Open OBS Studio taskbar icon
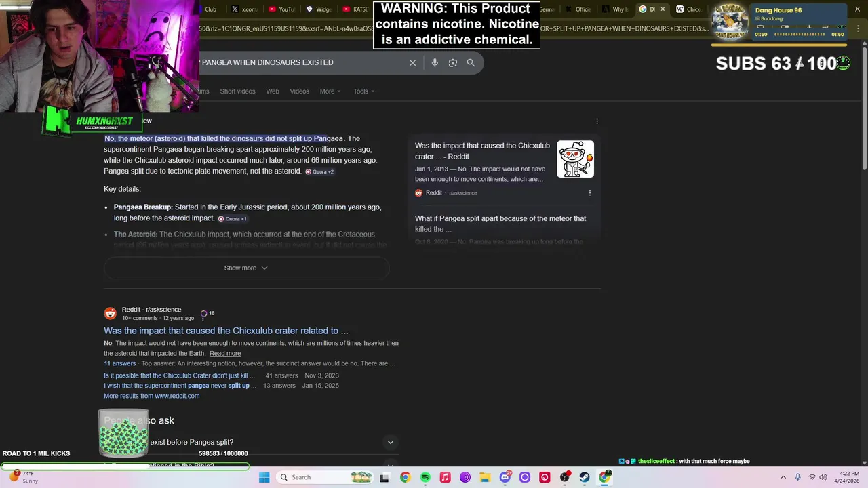868x488 pixels. tap(564, 477)
